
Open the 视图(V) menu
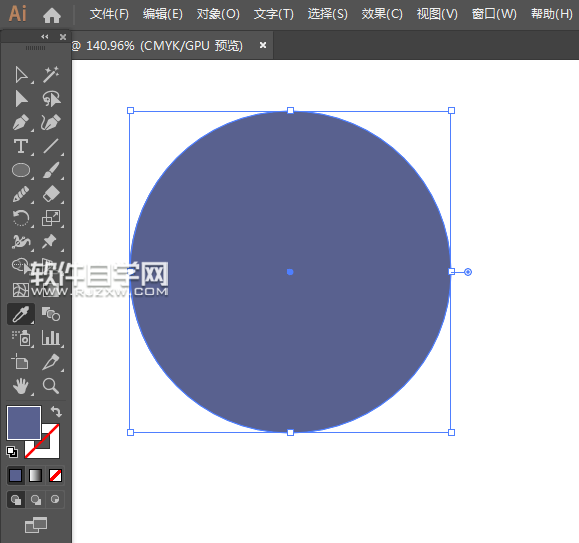(437, 14)
